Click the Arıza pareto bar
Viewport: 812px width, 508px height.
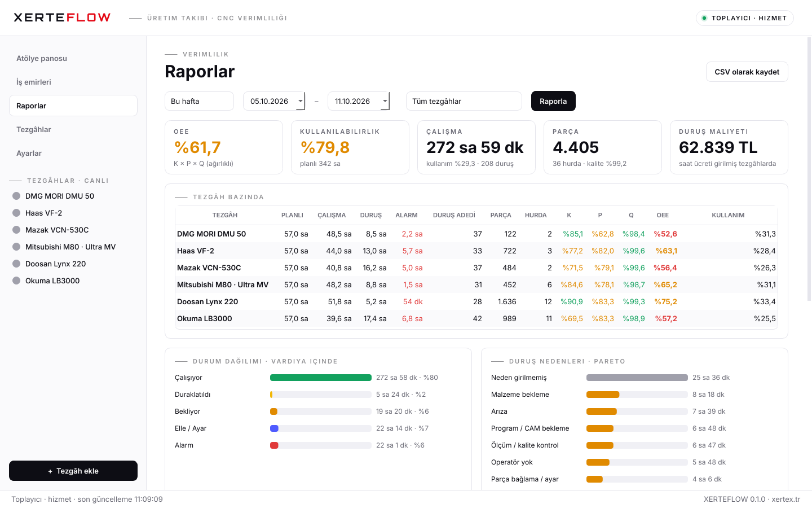click(637, 411)
